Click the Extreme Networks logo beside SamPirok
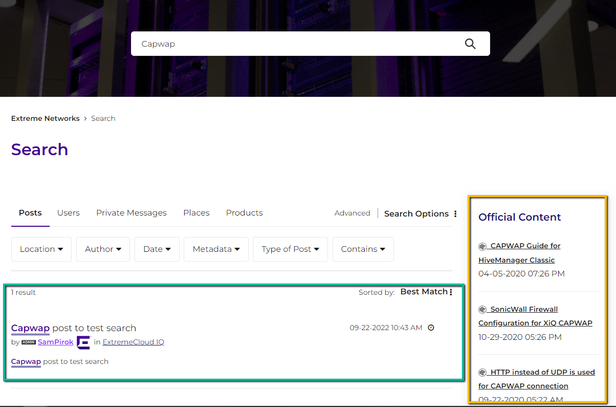 83,342
